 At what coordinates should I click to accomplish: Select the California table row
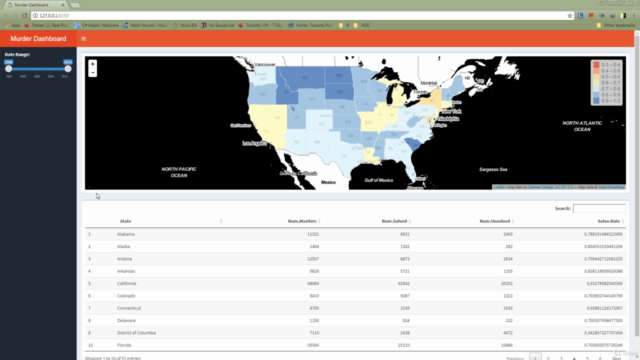[355, 283]
